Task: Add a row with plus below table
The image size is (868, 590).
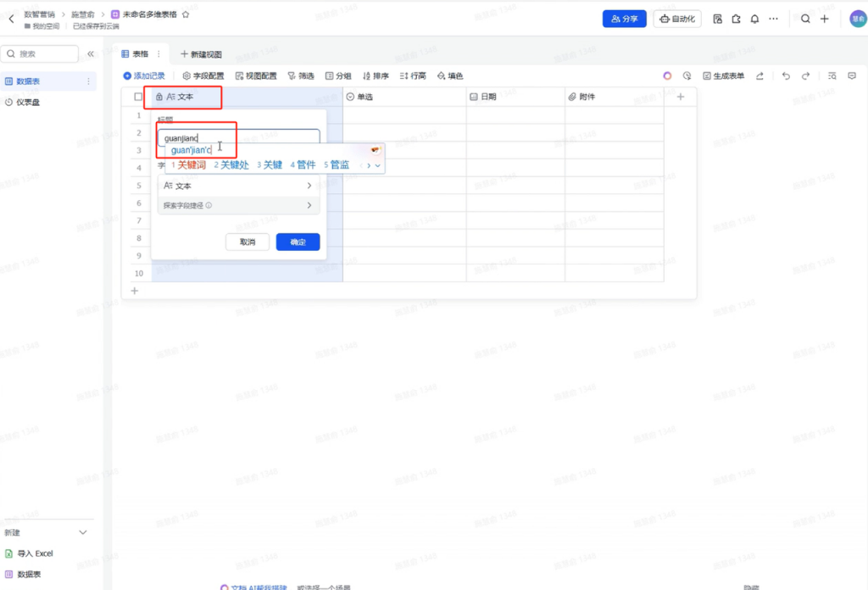Action: pyautogui.click(x=135, y=291)
